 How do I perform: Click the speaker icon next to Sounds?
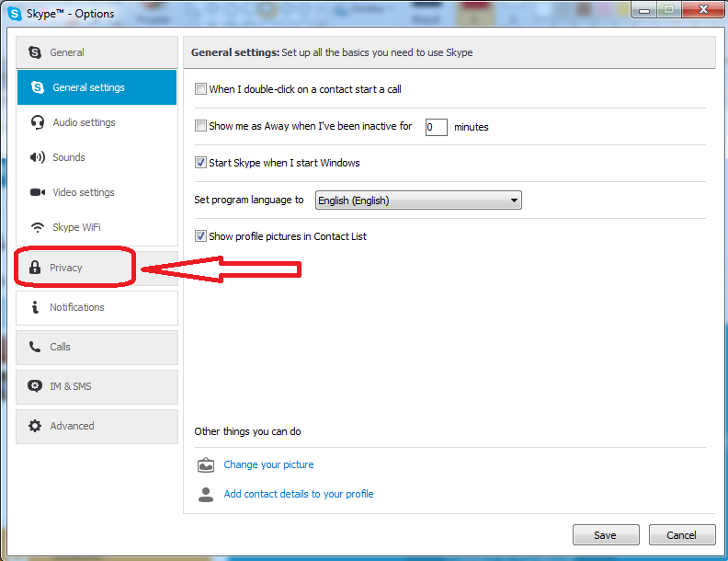coord(38,157)
